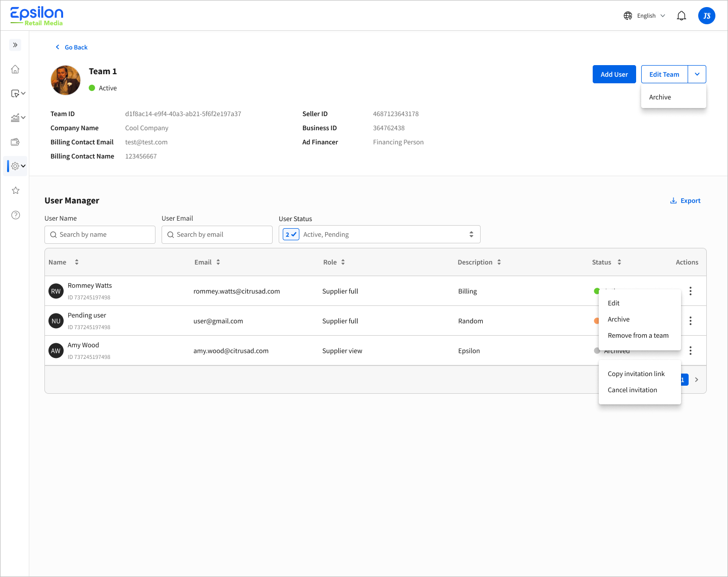Open actions menu for Rommey Watts row

coord(690,291)
